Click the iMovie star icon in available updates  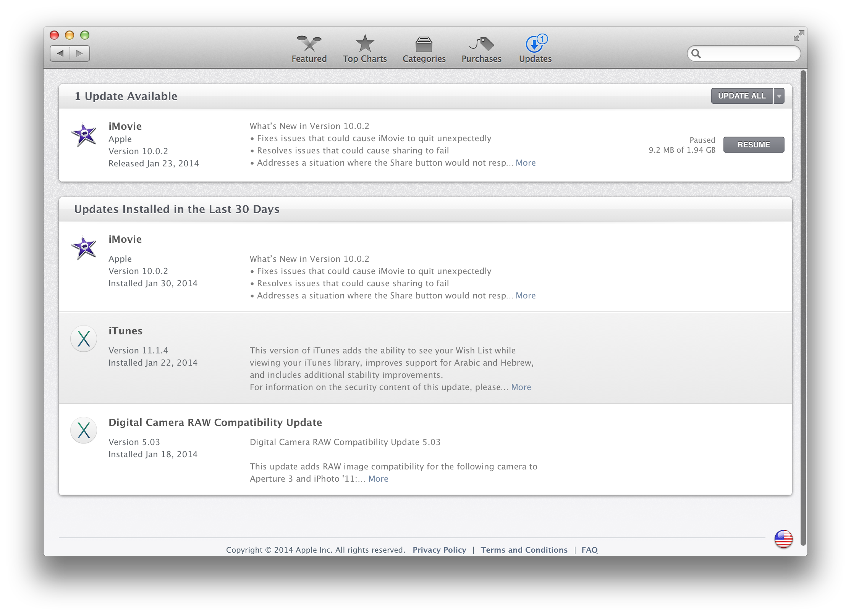84,135
